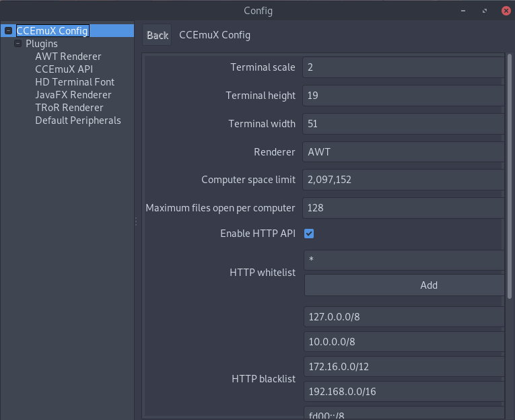Click the 10.0.0.0/8 blacklist entry

point(405,342)
